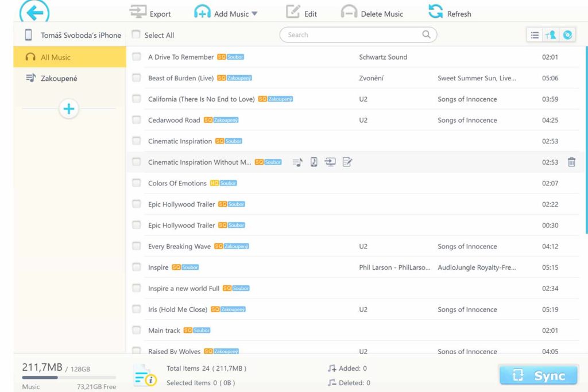588x392 pixels.
Task: Click the Add Music headphones icon
Action: pyautogui.click(x=202, y=11)
